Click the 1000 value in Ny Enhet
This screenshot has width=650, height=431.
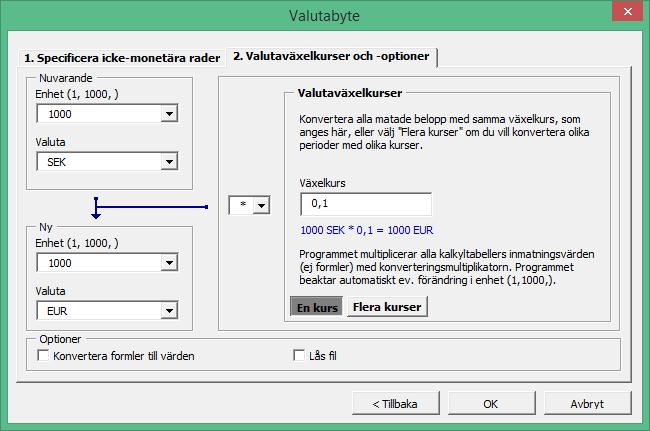pos(60,263)
